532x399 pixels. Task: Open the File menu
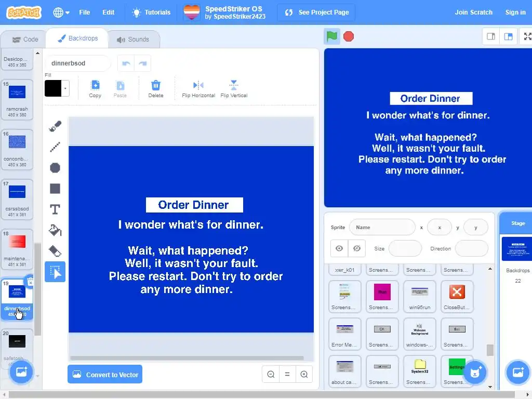85,12
